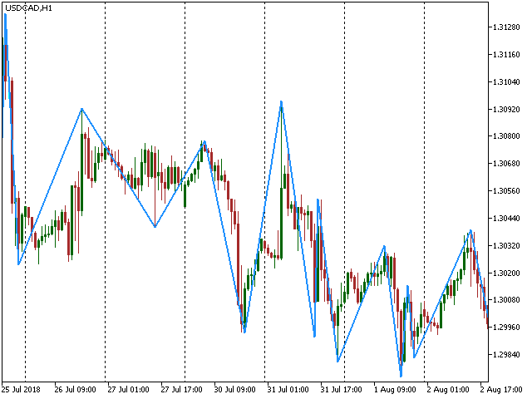Click the 27 Jul 01:00 time label
Image resolution: width=532 pixels, height=399 pixels.
point(129,390)
